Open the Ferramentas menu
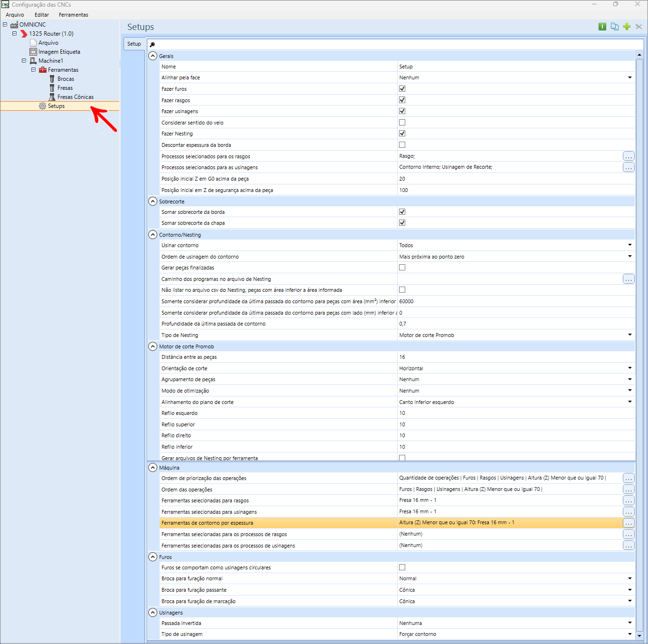The width and height of the screenshot is (648, 644). pyautogui.click(x=74, y=15)
